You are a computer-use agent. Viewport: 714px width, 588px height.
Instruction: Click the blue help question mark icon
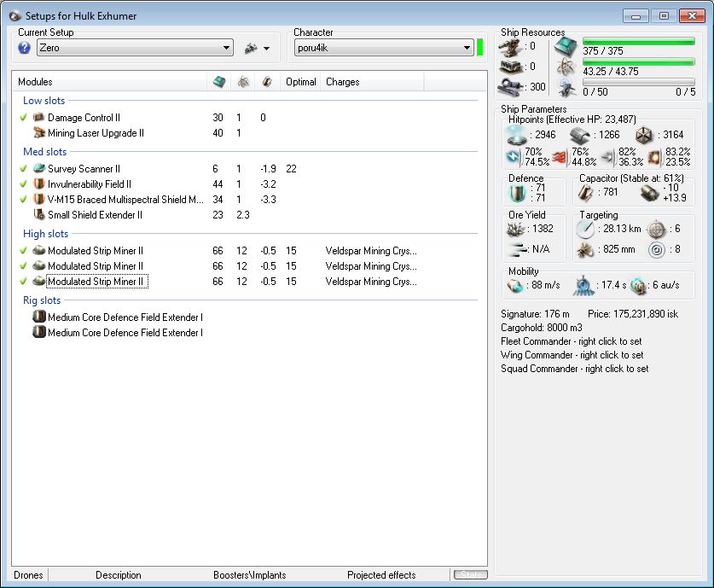[24, 49]
